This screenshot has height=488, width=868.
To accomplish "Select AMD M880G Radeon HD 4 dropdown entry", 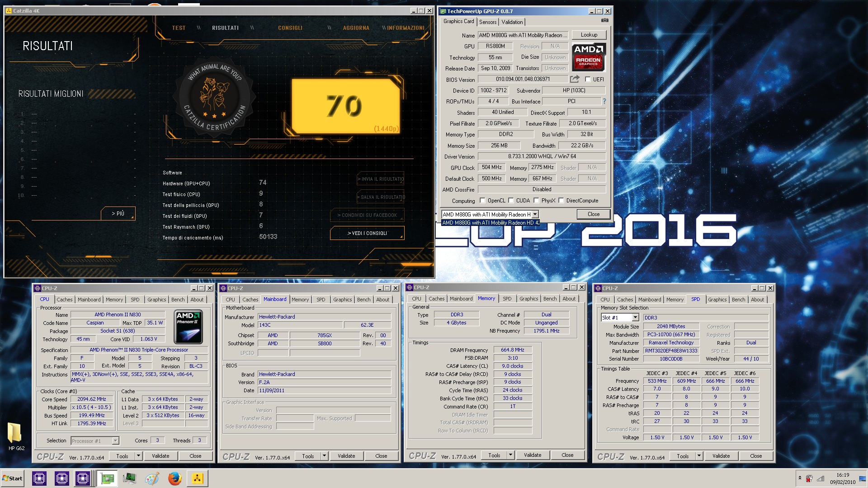I will click(490, 222).
